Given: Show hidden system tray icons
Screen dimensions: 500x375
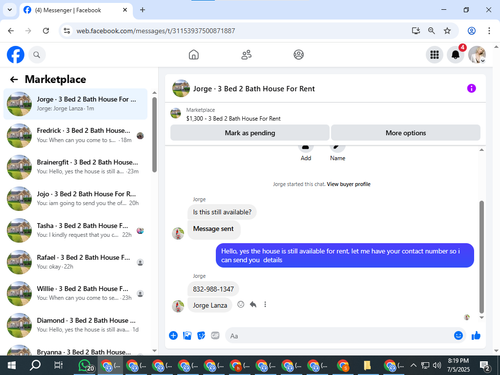Looking at the screenshot, I should (413, 366).
